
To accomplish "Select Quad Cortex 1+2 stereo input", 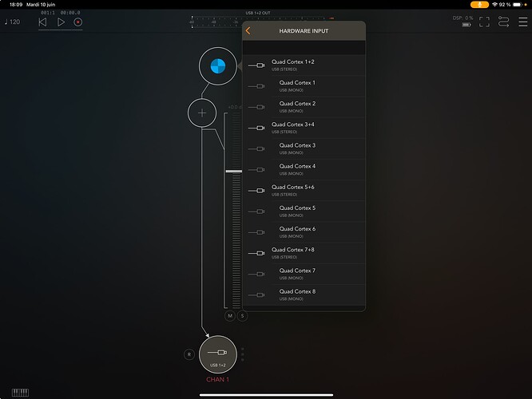I will tap(304, 65).
